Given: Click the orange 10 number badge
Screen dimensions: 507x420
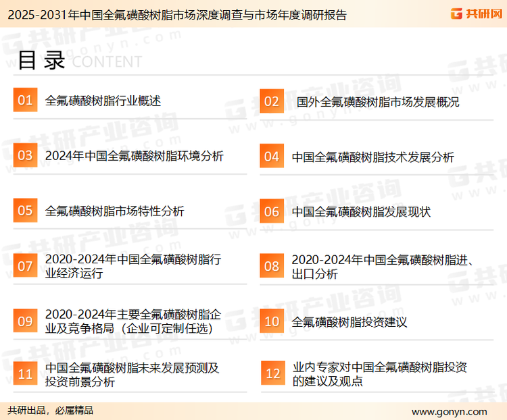Looking at the screenshot, I should [272, 321].
